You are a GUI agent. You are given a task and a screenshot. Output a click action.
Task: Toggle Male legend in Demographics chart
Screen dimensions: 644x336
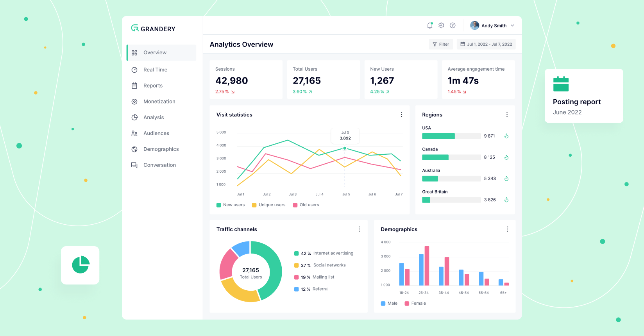tap(389, 303)
